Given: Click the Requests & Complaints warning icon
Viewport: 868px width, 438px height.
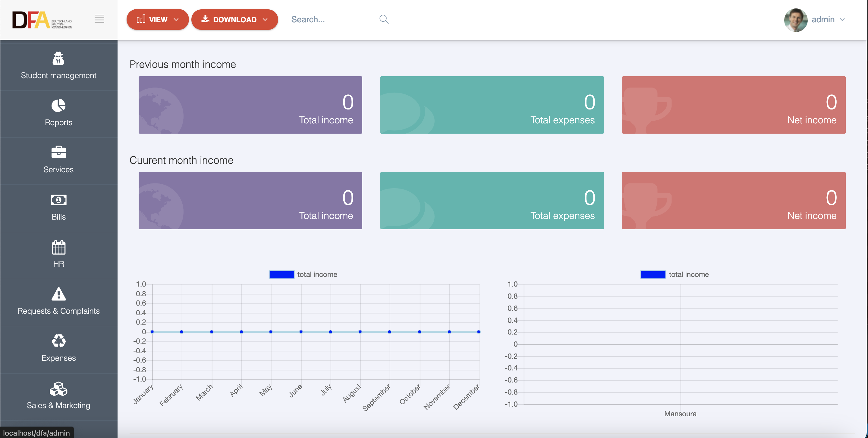Looking at the screenshot, I should [x=58, y=294].
